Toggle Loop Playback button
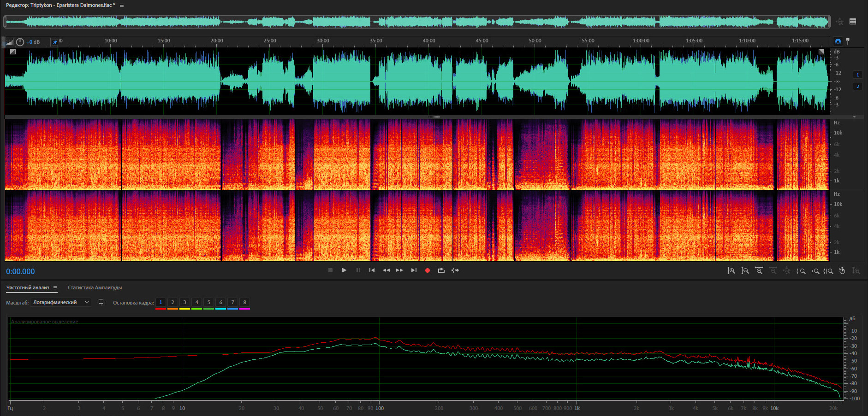The height and width of the screenshot is (416, 868). tap(441, 270)
